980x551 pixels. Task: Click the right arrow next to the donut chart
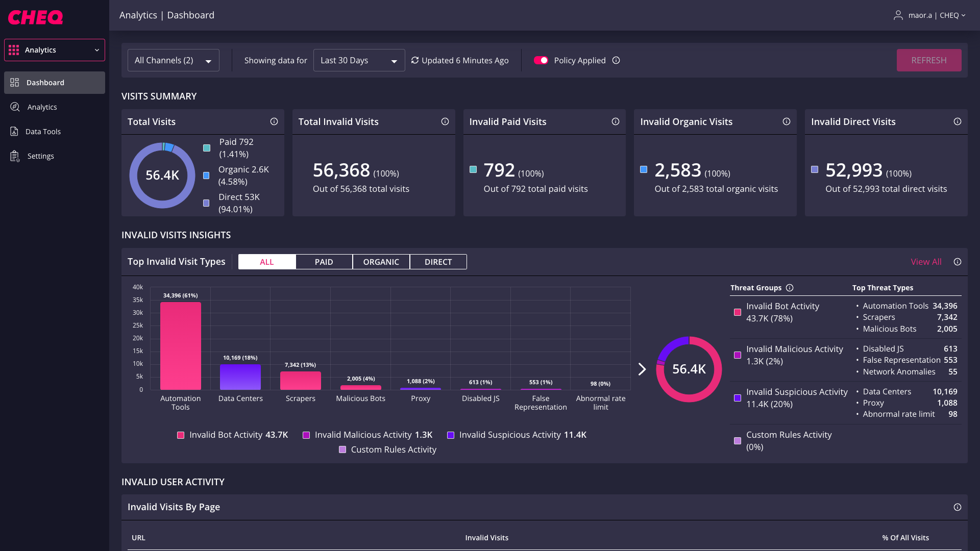click(x=642, y=369)
